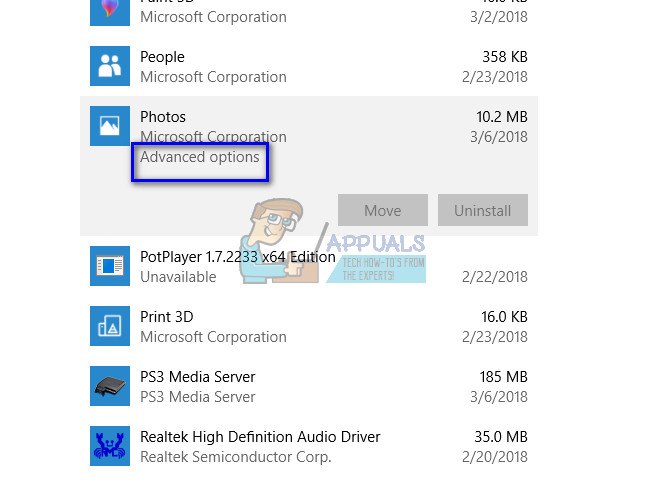Click the 2/23/2018 date for Print 3D

tap(495, 337)
